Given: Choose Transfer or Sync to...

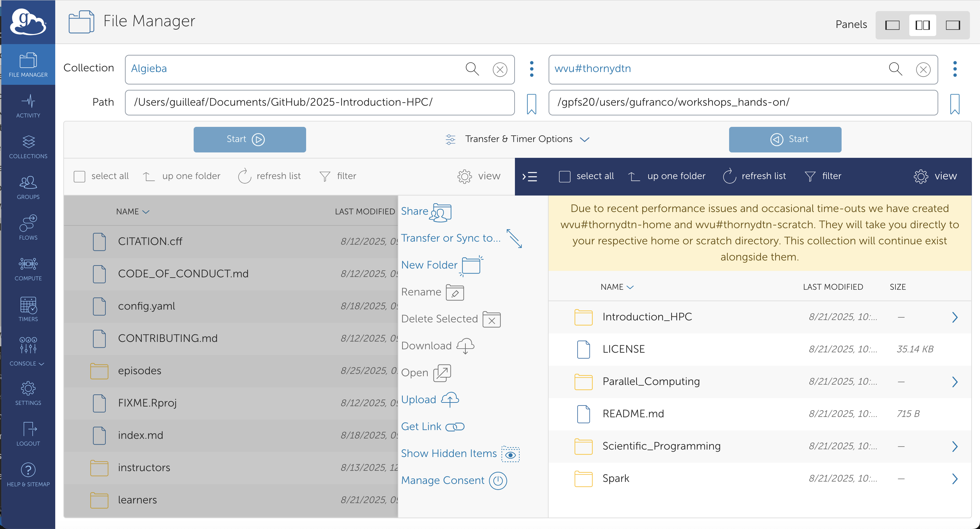Looking at the screenshot, I should pyautogui.click(x=462, y=238).
